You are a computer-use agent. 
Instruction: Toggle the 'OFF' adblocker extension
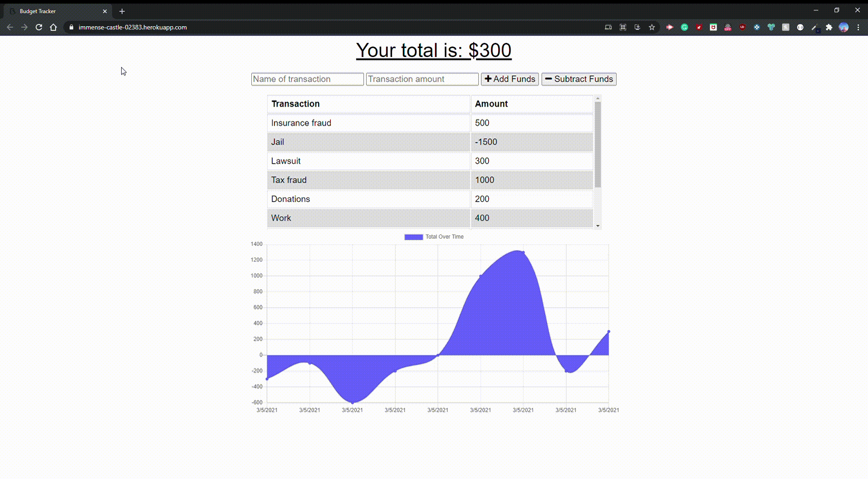(x=727, y=27)
